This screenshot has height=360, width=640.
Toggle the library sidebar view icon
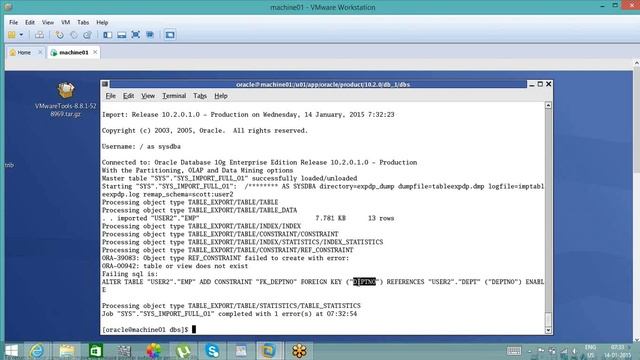[x=107, y=35]
